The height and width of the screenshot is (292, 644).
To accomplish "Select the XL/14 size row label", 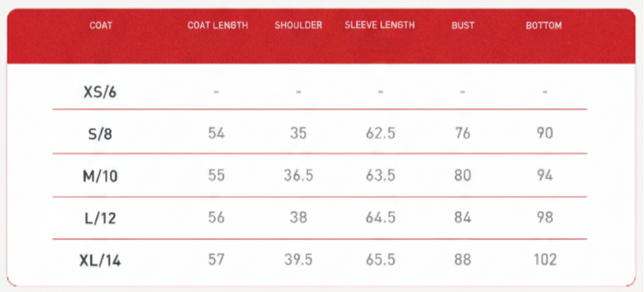I will (101, 260).
